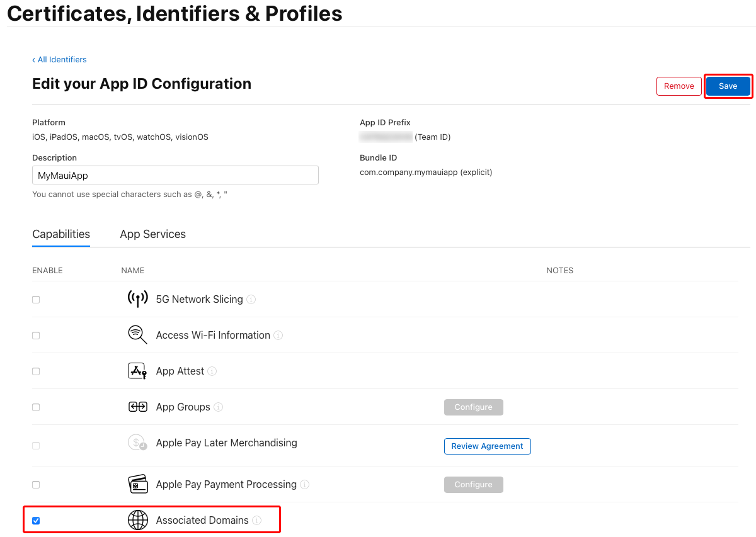Click the MyMauiApp description input field
Image resolution: width=756 pixels, height=537 pixels.
[175, 175]
